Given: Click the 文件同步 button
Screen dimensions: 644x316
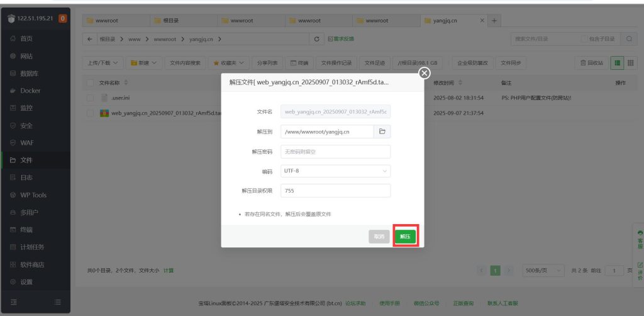Looking at the screenshot, I should pos(511,63).
